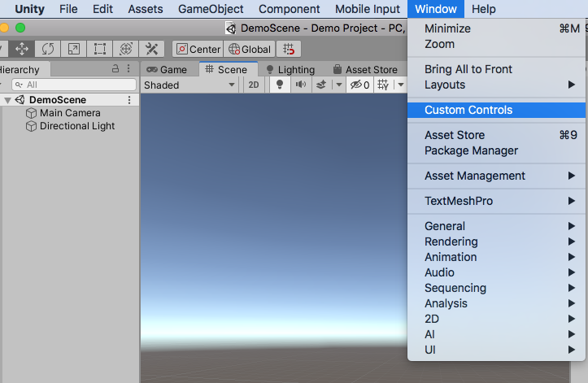Expand Asset Management submenu
Image resolution: width=588 pixels, height=383 pixels.
coord(496,176)
